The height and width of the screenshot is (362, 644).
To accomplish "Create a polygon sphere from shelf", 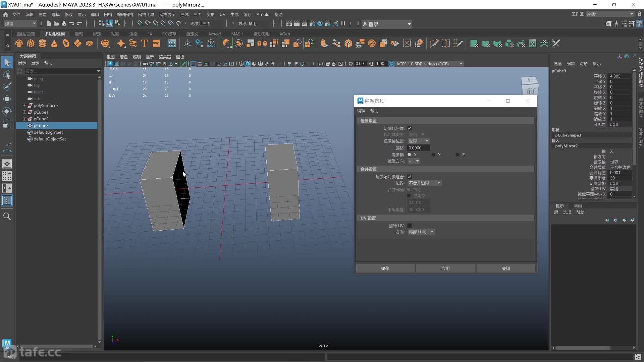I will [x=19, y=44].
